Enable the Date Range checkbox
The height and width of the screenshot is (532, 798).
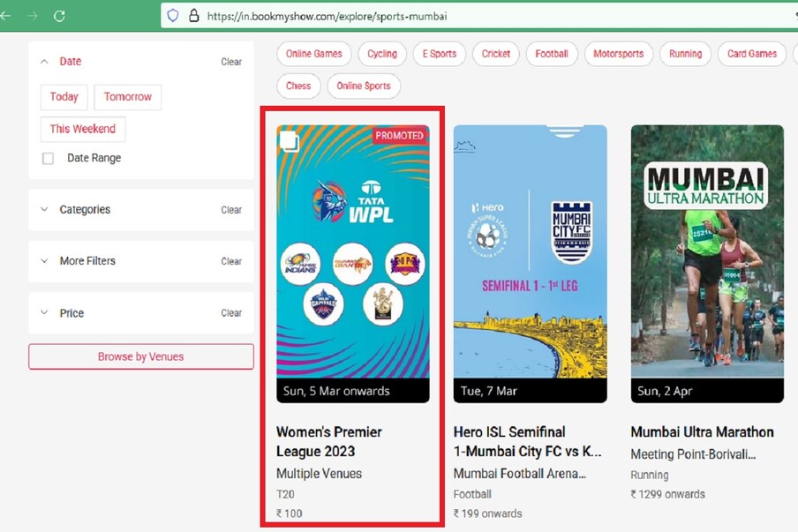click(48, 158)
